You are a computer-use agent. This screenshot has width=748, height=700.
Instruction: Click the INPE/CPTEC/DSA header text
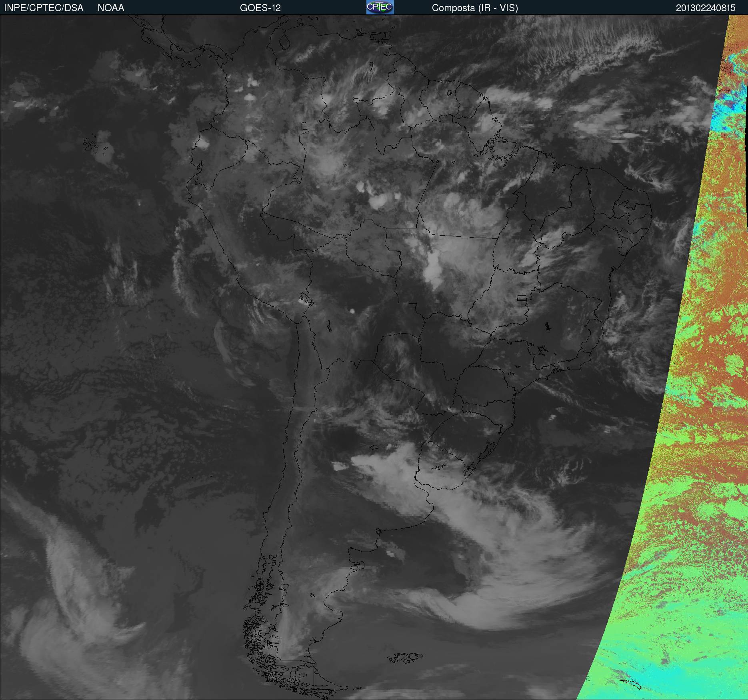(44, 8)
